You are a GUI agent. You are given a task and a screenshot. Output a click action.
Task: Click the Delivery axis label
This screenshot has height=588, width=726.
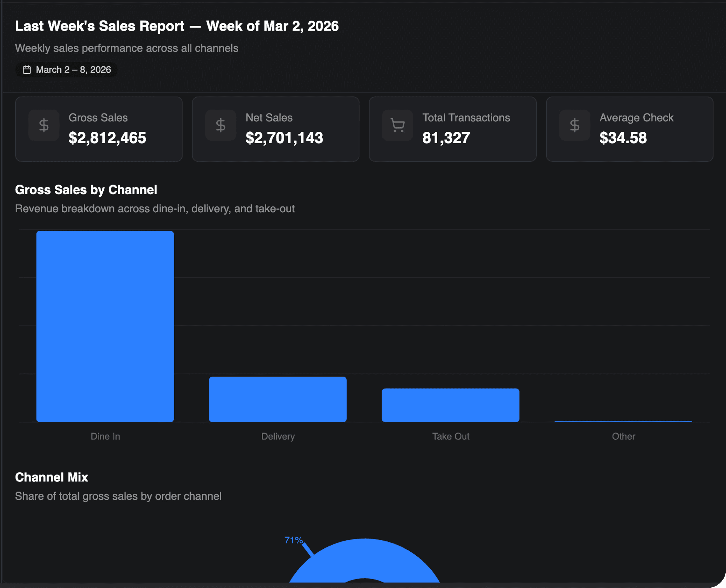click(278, 436)
